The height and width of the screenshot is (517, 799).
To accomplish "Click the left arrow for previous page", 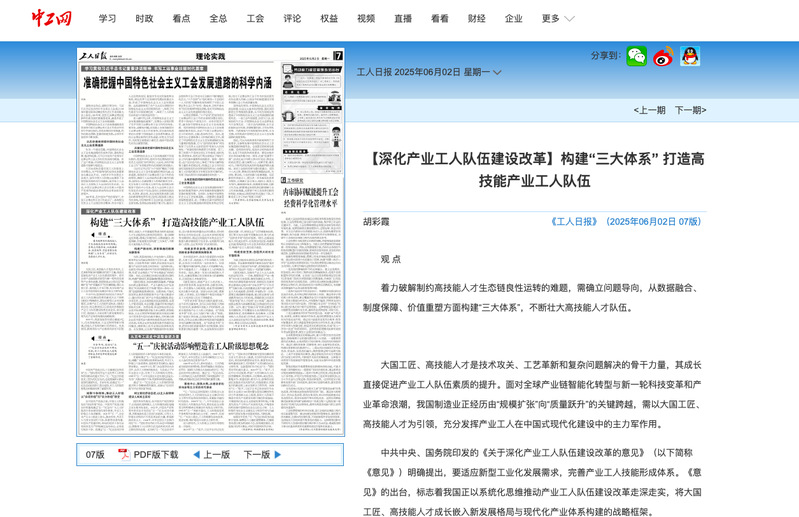I will click(x=196, y=454).
